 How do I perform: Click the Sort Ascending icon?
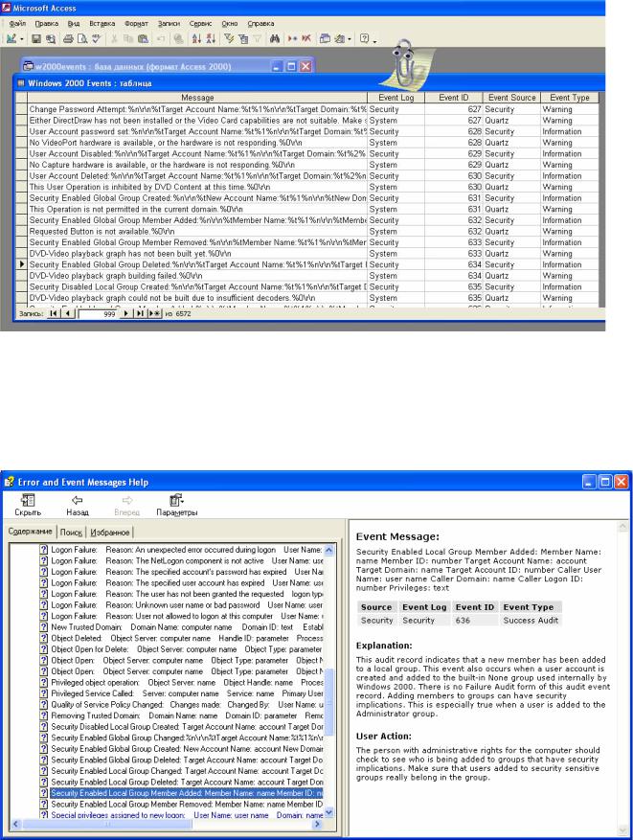[196, 38]
